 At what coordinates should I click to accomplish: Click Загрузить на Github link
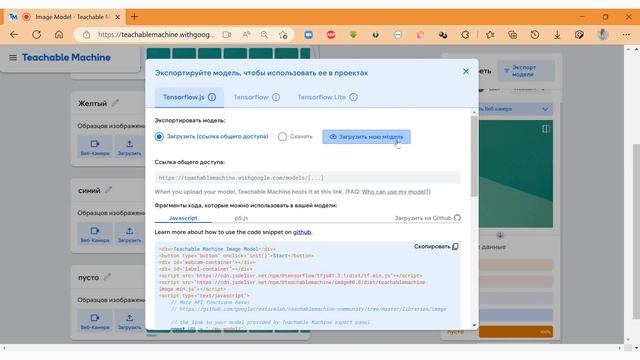point(427,218)
